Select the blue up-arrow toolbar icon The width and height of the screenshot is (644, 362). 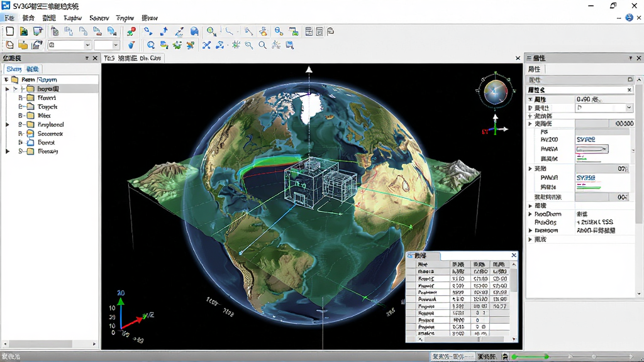164,31
